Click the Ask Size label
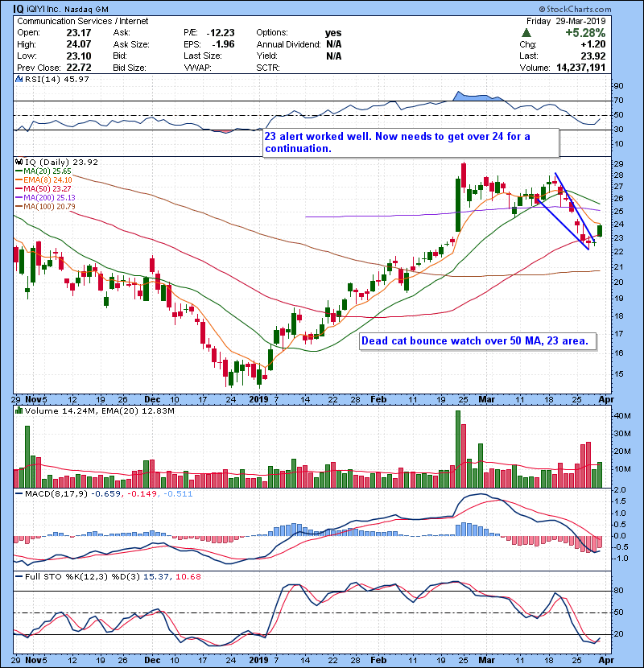Screen dimensions: 644x668 (131, 44)
